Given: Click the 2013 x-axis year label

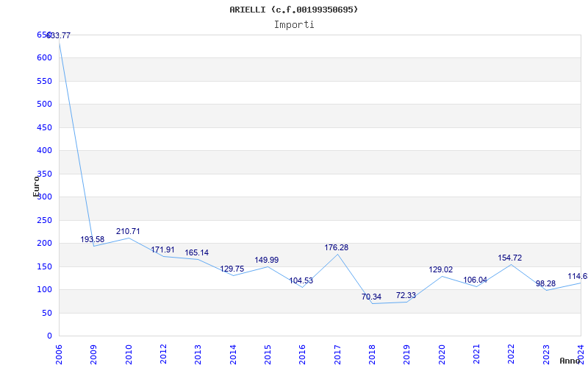Looking at the screenshot, I should 198,355.
